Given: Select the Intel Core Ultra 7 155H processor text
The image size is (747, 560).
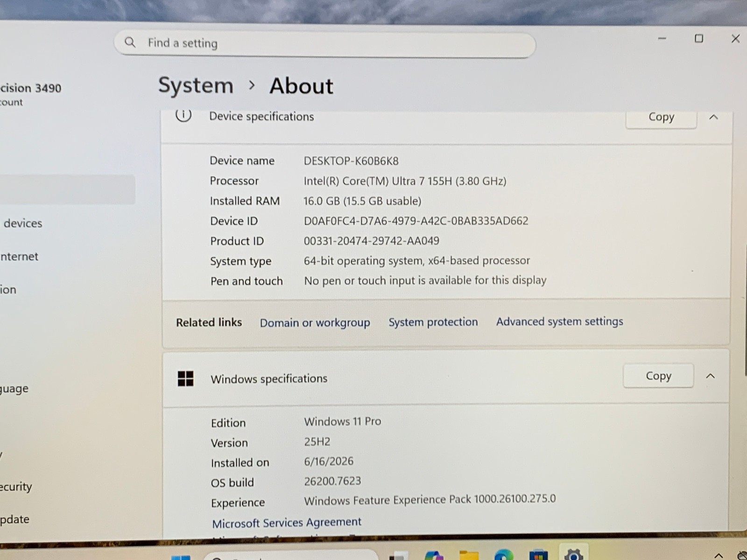Looking at the screenshot, I should [x=405, y=181].
